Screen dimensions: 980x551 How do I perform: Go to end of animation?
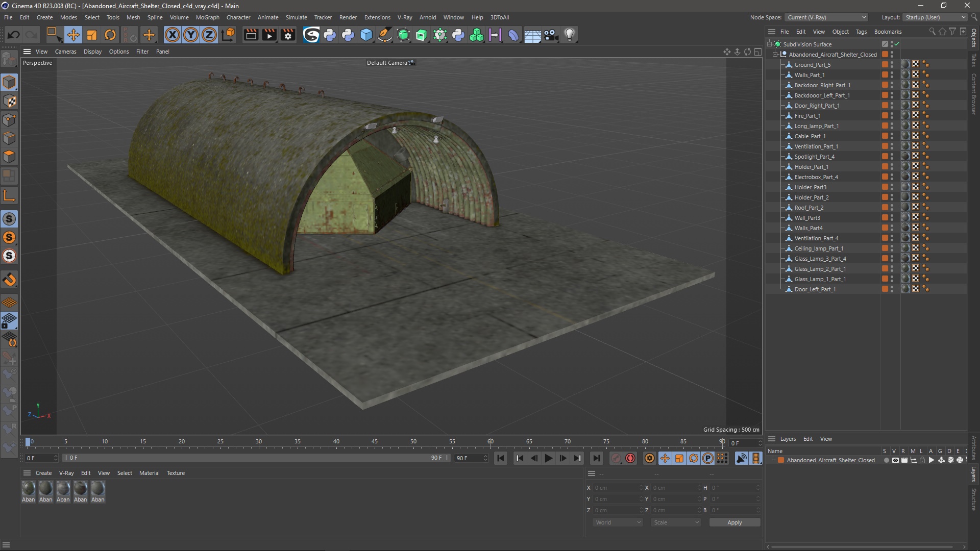[596, 458]
